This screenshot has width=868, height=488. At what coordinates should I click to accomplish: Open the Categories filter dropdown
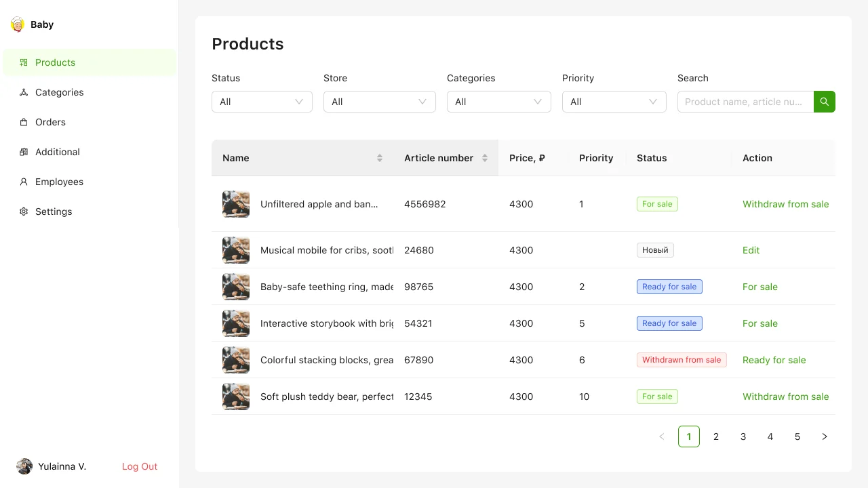click(x=499, y=102)
